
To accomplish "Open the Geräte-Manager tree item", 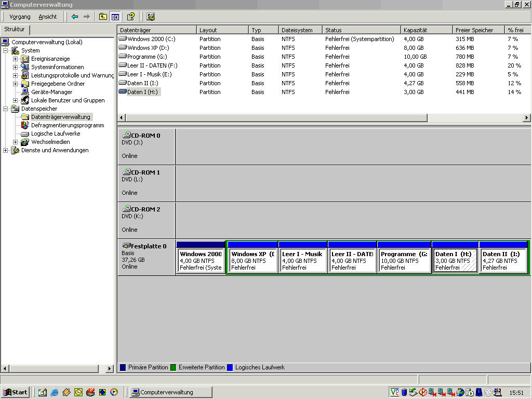I will pos(51,92).
